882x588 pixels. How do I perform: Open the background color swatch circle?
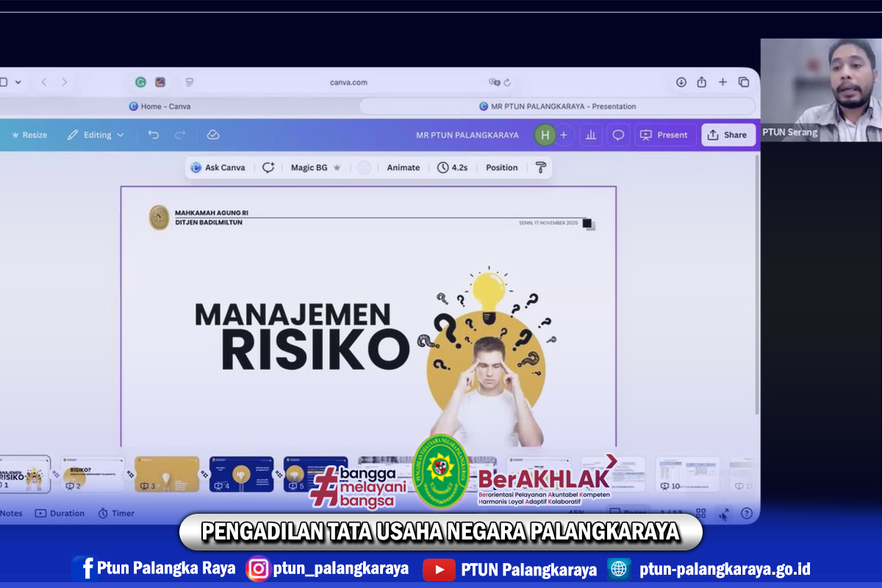(x=364, y=168)
